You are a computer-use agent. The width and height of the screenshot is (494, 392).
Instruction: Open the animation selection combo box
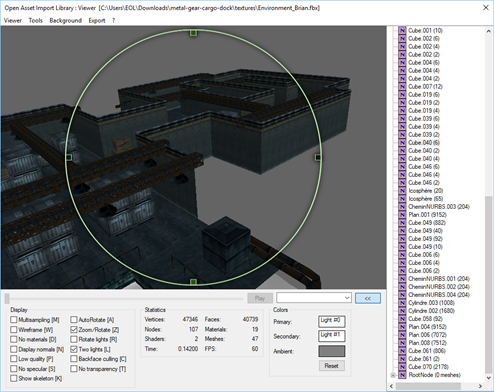pos(314,298)
